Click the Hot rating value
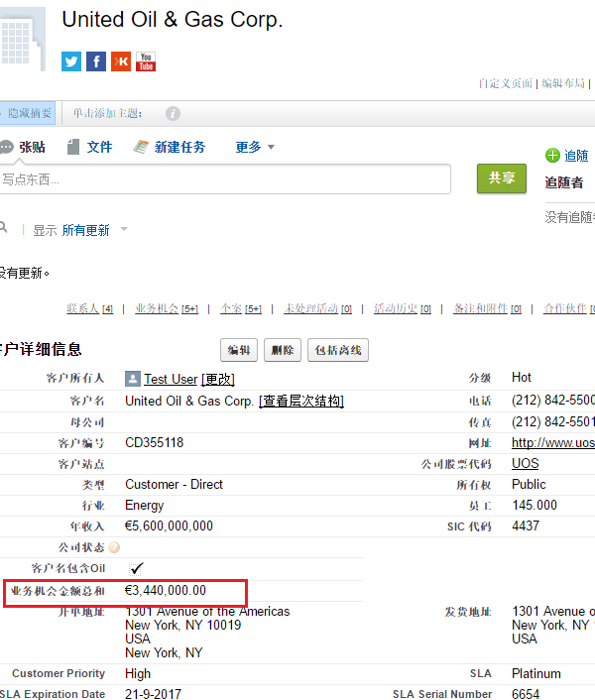Viewport: 595px width, 700px height. tap(522, 377)
